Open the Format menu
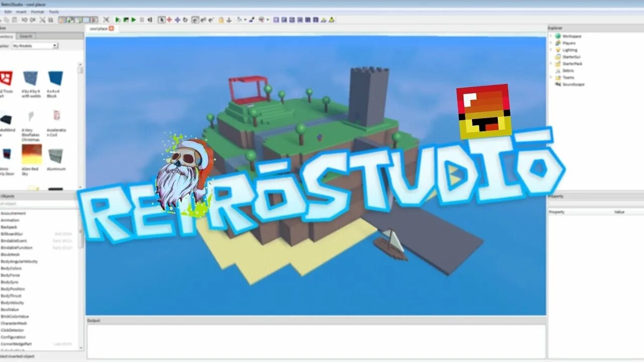644x362 pixels. point(37,12)
